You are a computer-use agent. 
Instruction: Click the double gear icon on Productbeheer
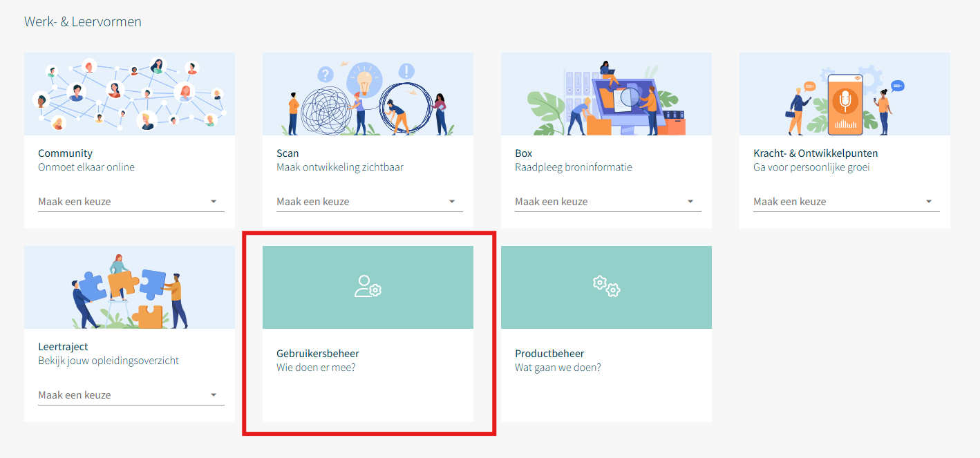point(606,287)
